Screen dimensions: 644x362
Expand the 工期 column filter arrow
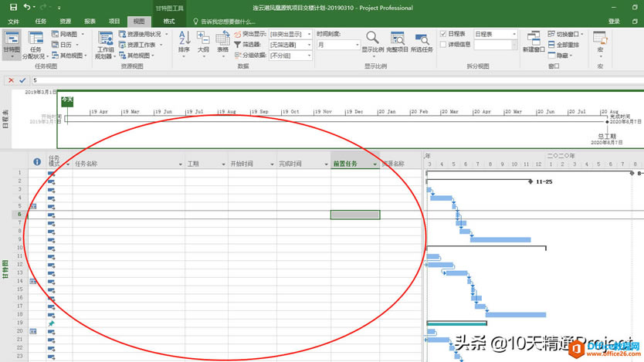pos(223,164)
